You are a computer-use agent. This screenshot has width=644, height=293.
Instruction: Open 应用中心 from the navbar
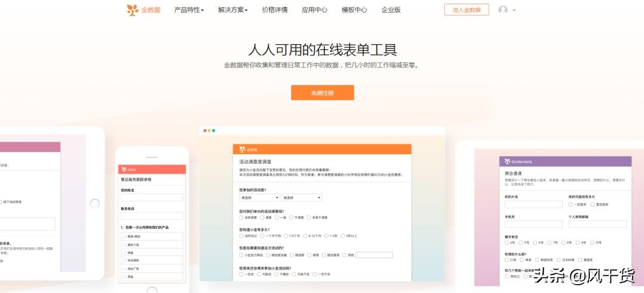point(315,10)
